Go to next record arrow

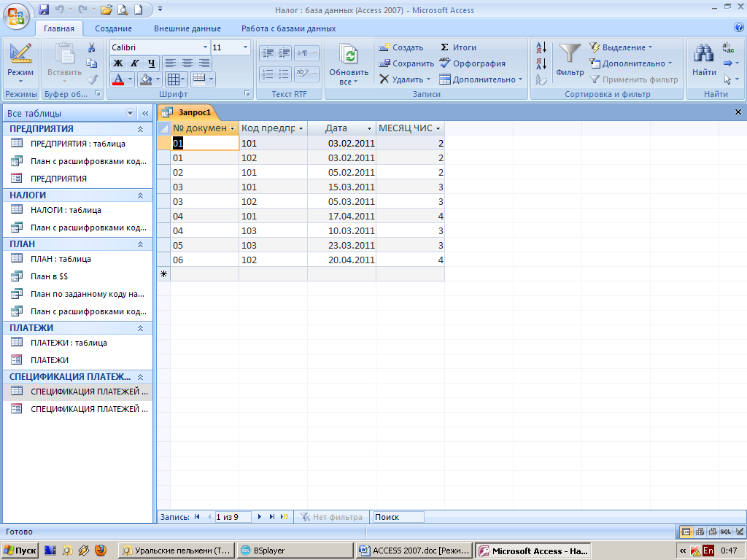coord(260,517)
